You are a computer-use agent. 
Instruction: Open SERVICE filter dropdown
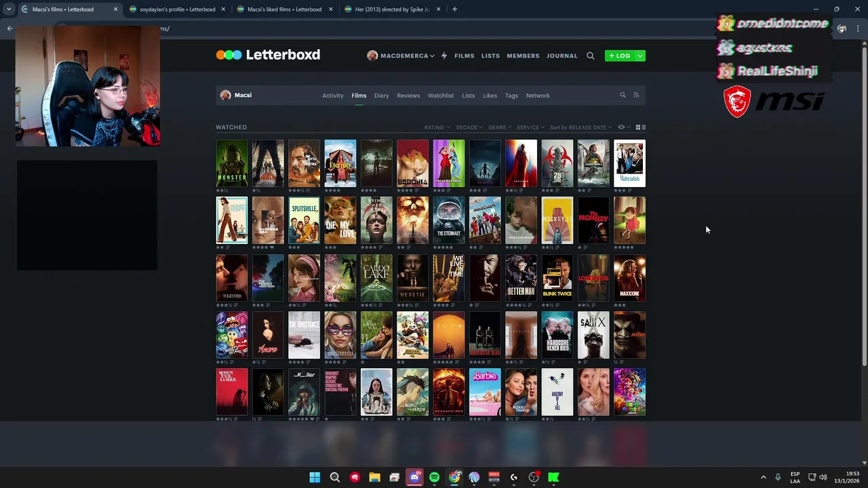pyautogui.click(x=530, y=127)
